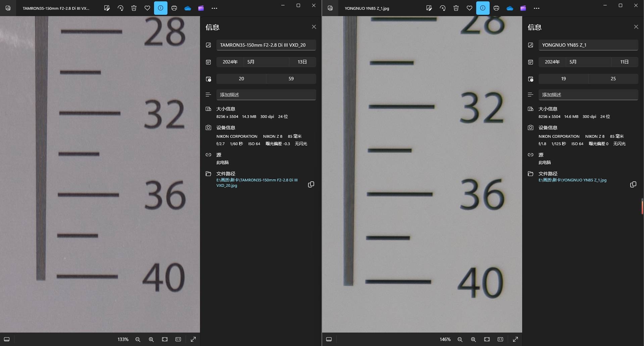Open the year field 2024年 in right panel

552,62
